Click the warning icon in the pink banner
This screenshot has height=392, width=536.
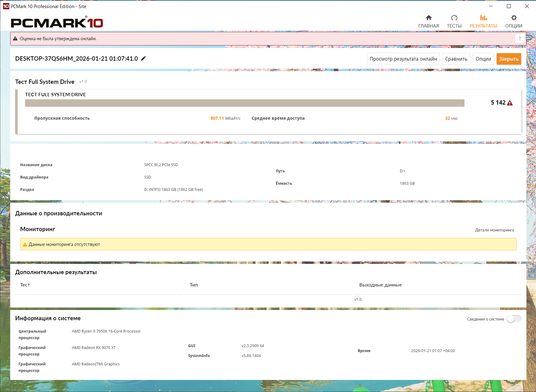coord(15,39)
